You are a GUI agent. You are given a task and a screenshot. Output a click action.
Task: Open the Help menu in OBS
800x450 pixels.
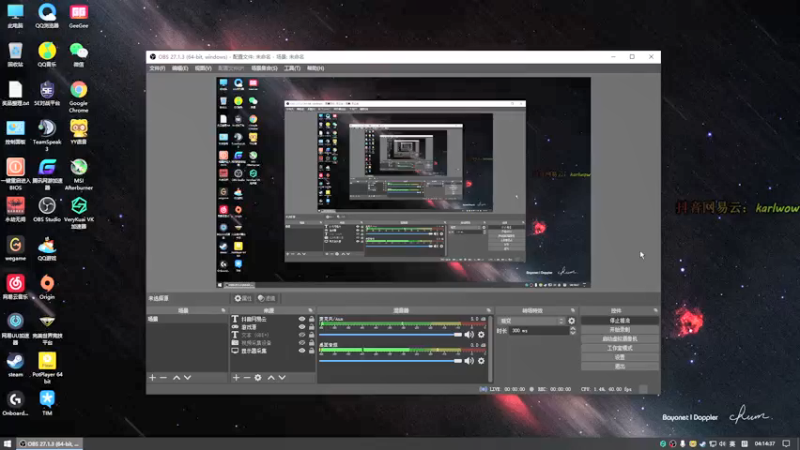tap(315, 68)
